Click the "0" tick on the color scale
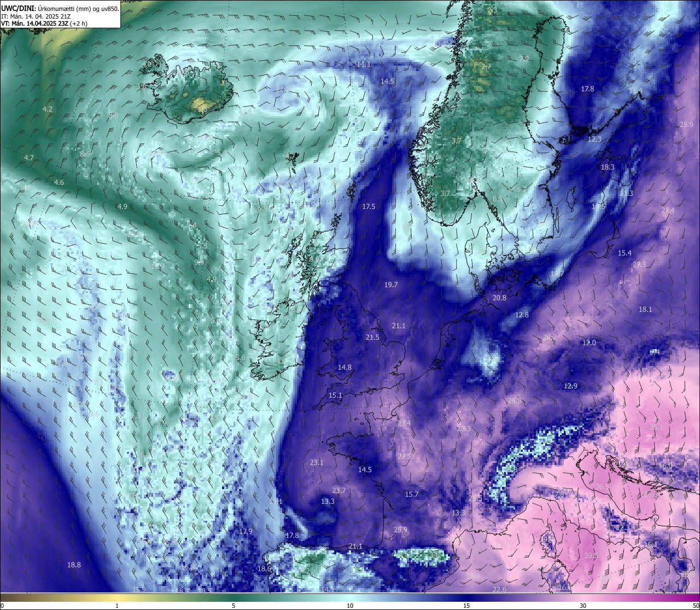The width and height of the screenshot is (700, 610). [x=2, y=606]
